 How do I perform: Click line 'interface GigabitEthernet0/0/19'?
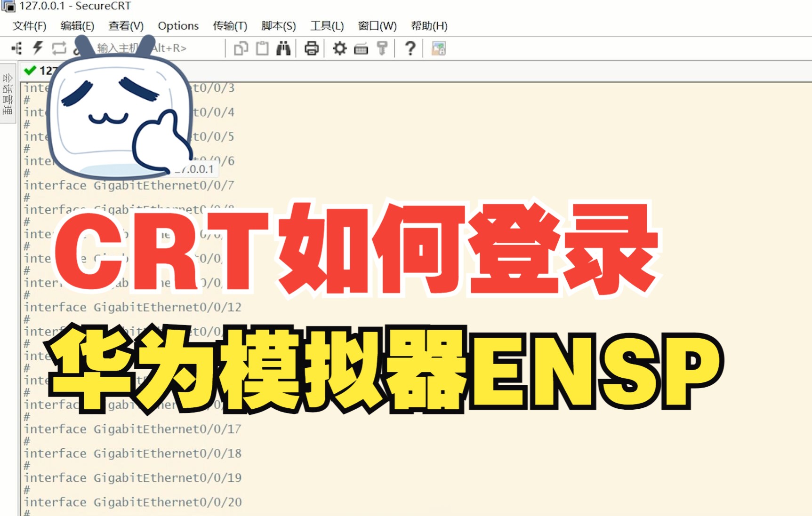pyautogui.click(x=133, y=478)
